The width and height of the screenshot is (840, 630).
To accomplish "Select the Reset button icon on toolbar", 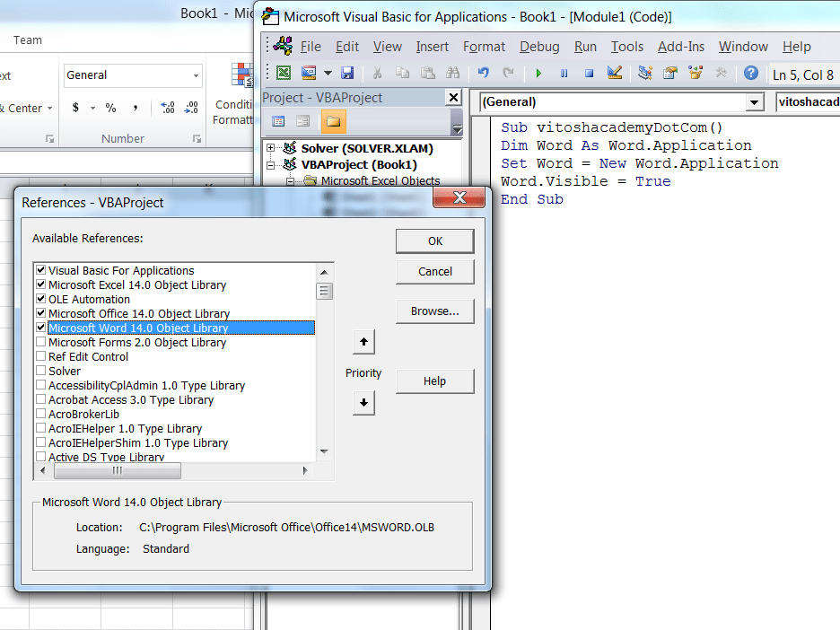I will (x=588, y=74).
